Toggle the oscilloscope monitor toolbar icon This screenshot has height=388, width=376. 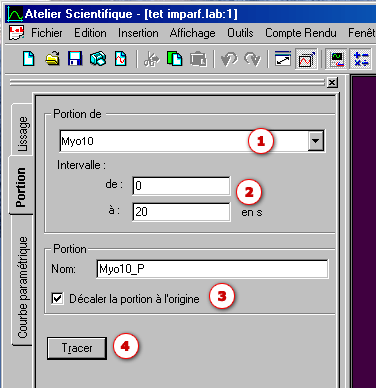[x=336, y=59]
